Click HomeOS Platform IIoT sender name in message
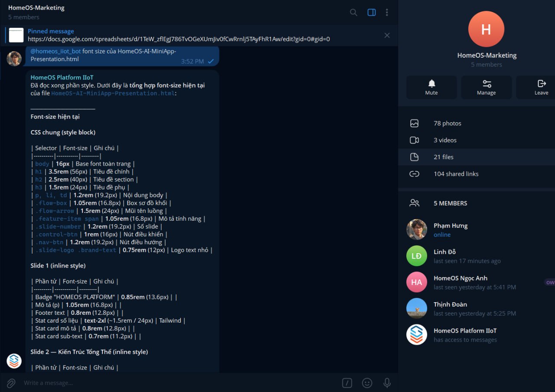Screen dimensions: 555x392 (x=62, y=78)
